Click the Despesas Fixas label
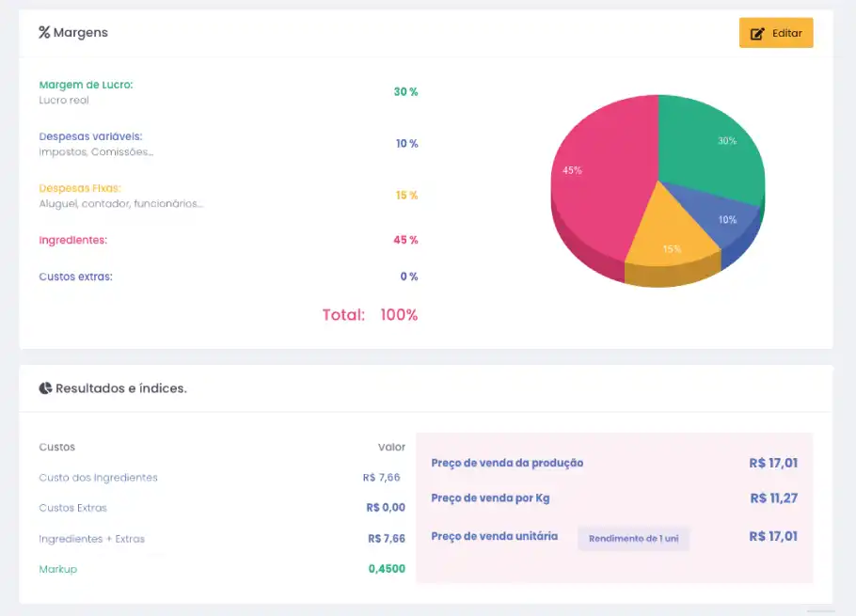 [80, 188]
